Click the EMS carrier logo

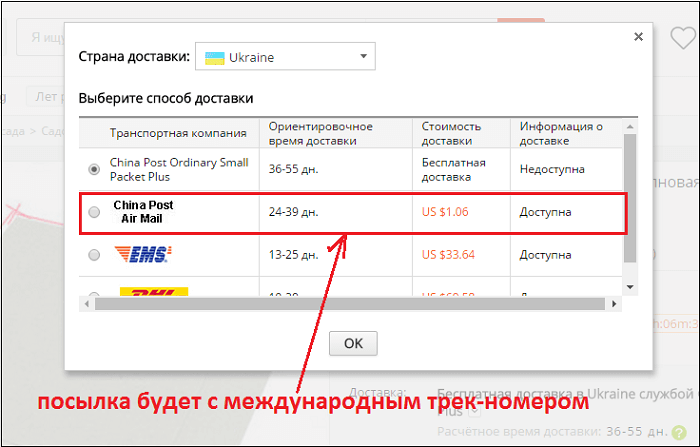click(x=143, y=255)
